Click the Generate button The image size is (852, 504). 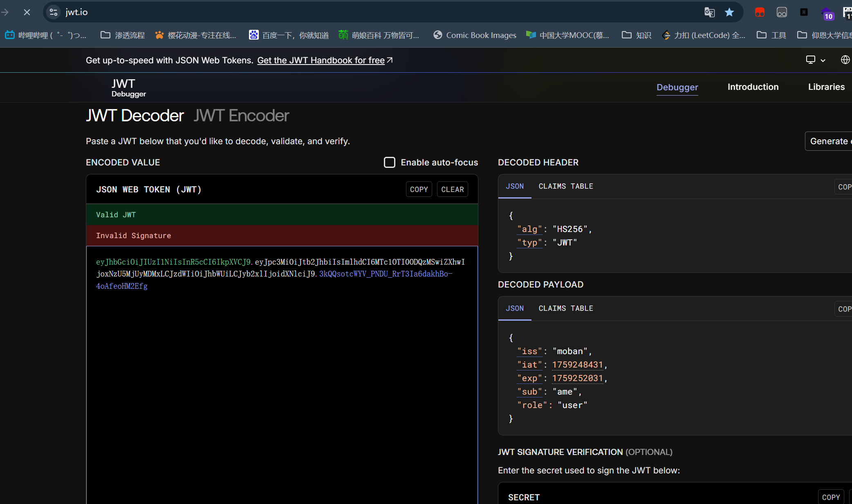click(829, 141)
